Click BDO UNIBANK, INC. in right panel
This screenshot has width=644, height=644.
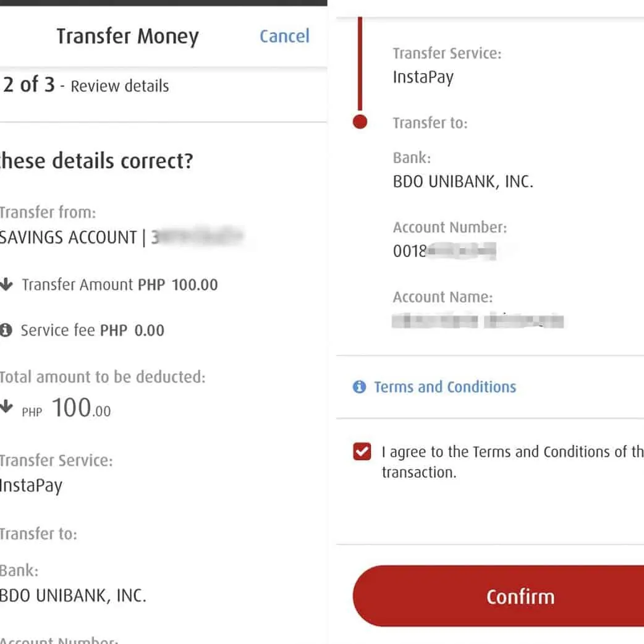click(x=463, y=182)
